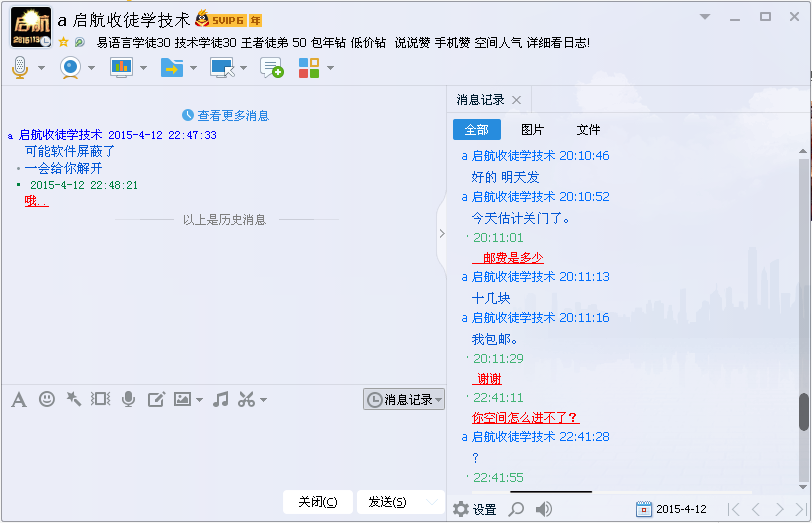Open the handwriting input pad icon

156,399
